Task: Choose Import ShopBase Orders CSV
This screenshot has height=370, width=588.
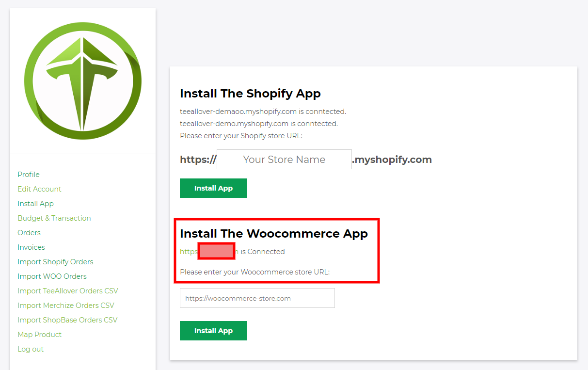Action: (x=67, y=320)
